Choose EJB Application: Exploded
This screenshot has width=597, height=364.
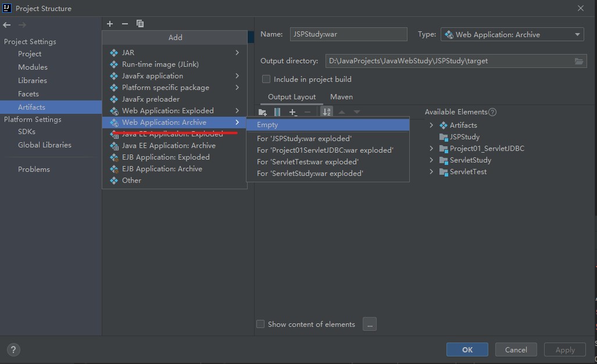175,157
